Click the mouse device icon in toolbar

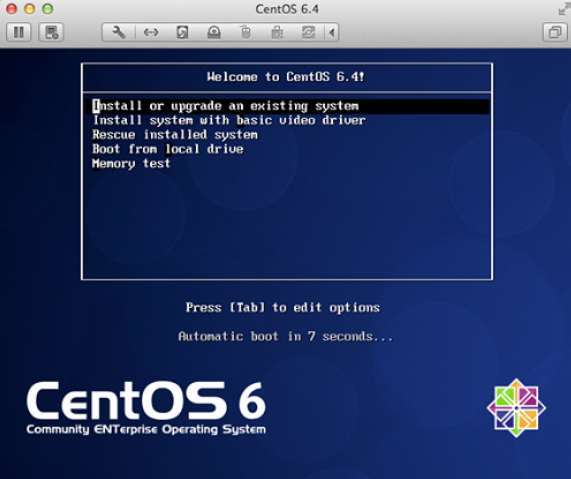tap(246, 32)
